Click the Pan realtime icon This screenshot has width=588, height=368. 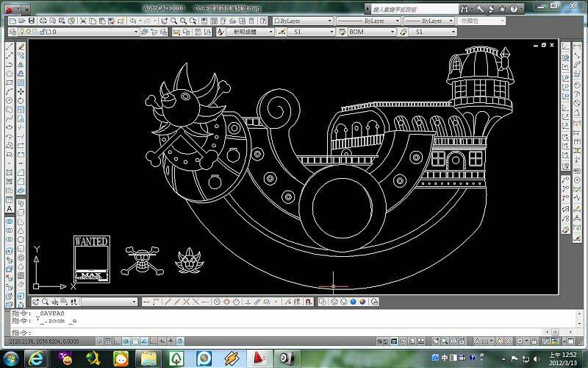(x=164, y=21)
